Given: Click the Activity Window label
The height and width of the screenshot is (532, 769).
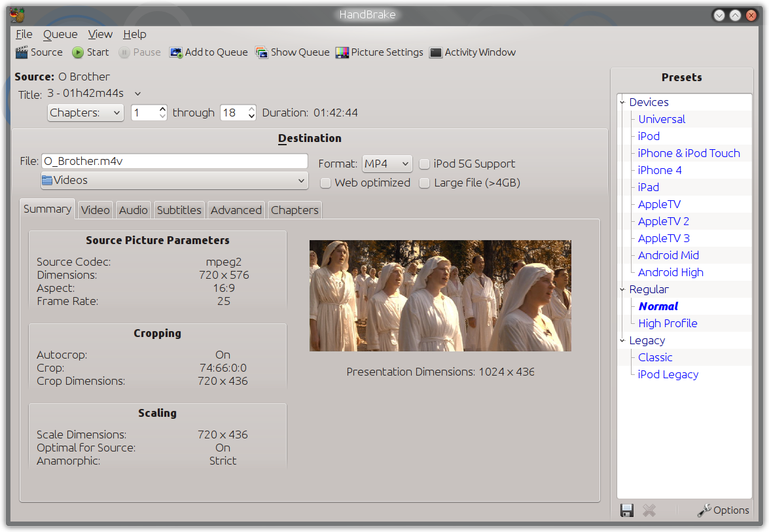Looking at the screenshot, I should click(x=480, y=52).
